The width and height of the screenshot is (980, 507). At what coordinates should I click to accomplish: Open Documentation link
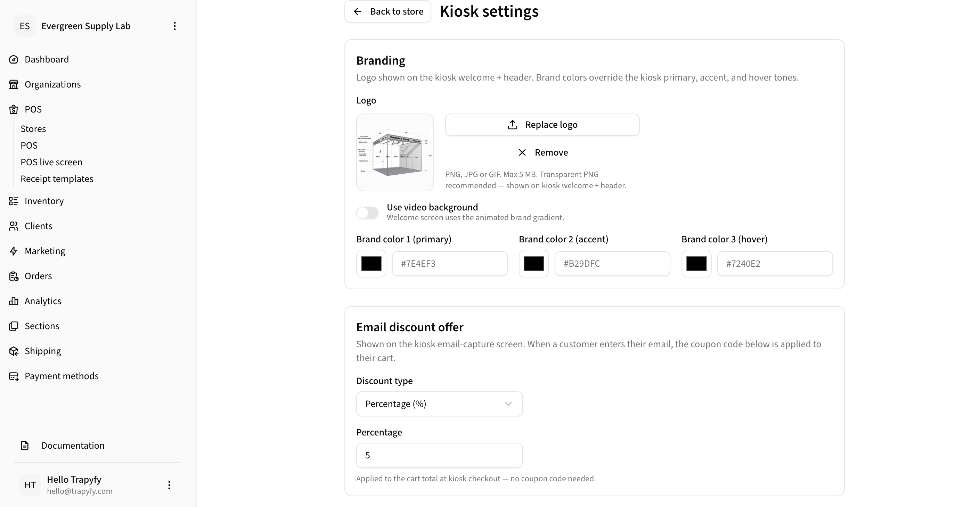[73, 446]
